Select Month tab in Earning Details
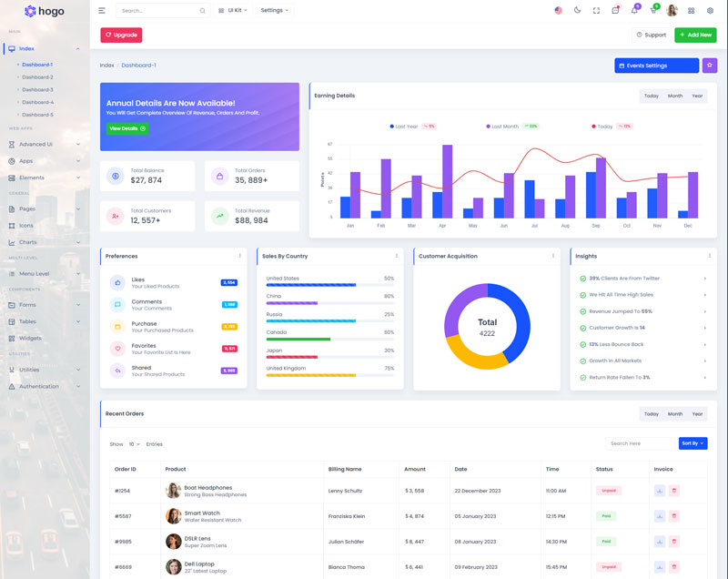The height and width of the screenshot is (579, 728). pos(674,96)
